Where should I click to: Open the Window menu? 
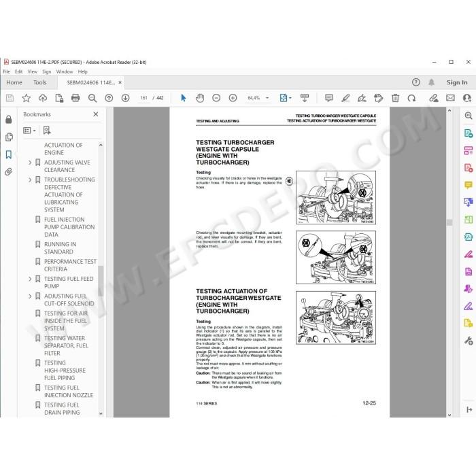[x=65, y=71]
